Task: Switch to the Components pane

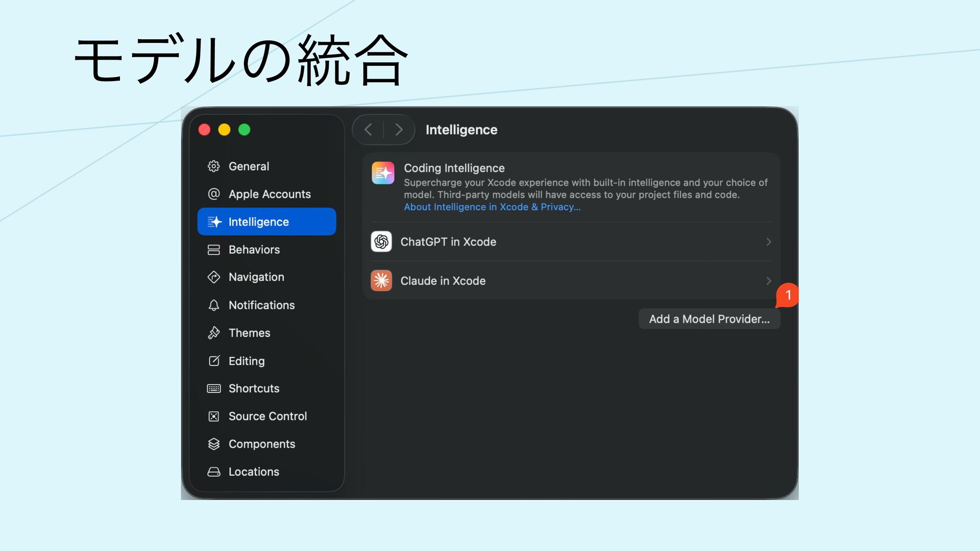Action: click(261, 444)
